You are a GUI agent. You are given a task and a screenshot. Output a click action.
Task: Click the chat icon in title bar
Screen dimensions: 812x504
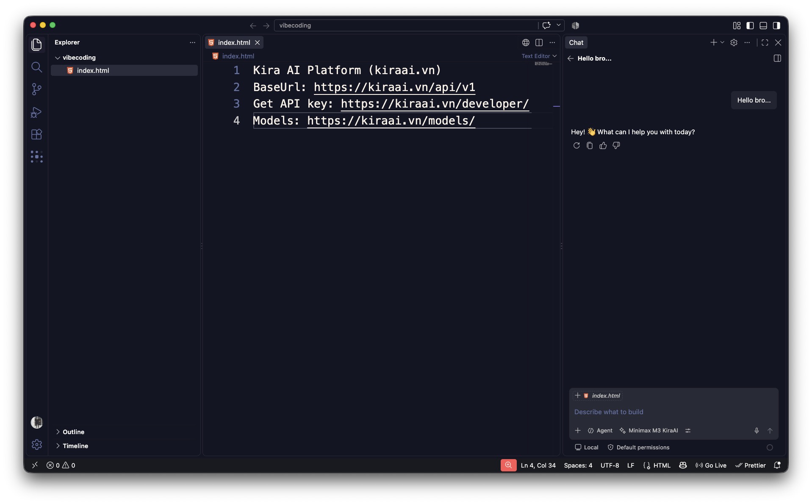[x=546, y=25]
